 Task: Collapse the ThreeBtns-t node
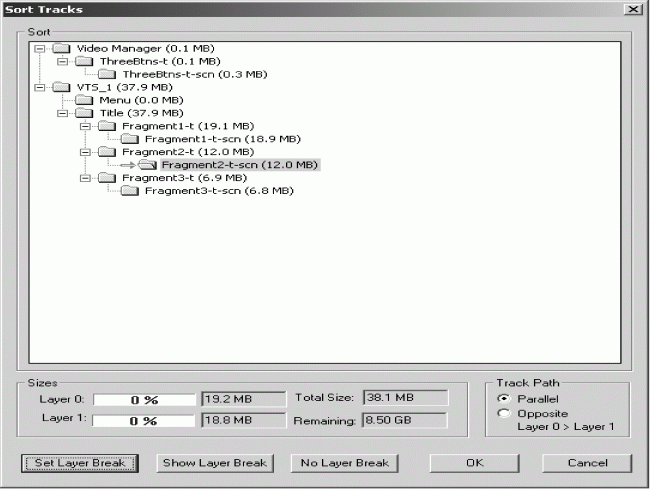[63, 61]
